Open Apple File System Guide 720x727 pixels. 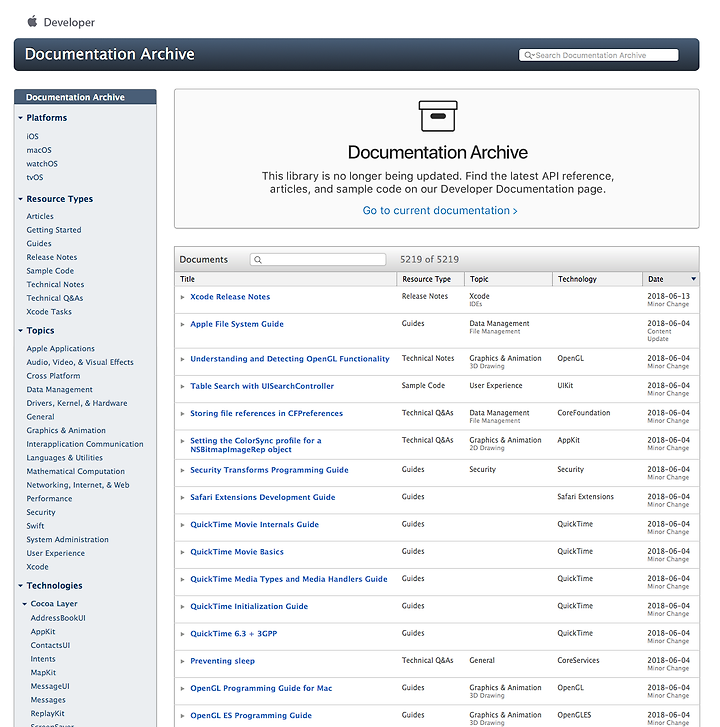click(x=237, y=324)
